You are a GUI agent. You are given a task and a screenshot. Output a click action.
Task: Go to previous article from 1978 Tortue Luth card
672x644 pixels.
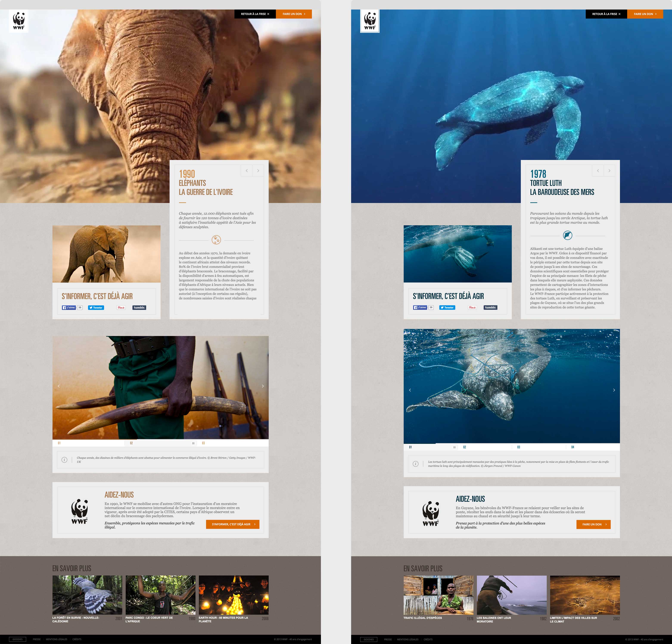598,171
